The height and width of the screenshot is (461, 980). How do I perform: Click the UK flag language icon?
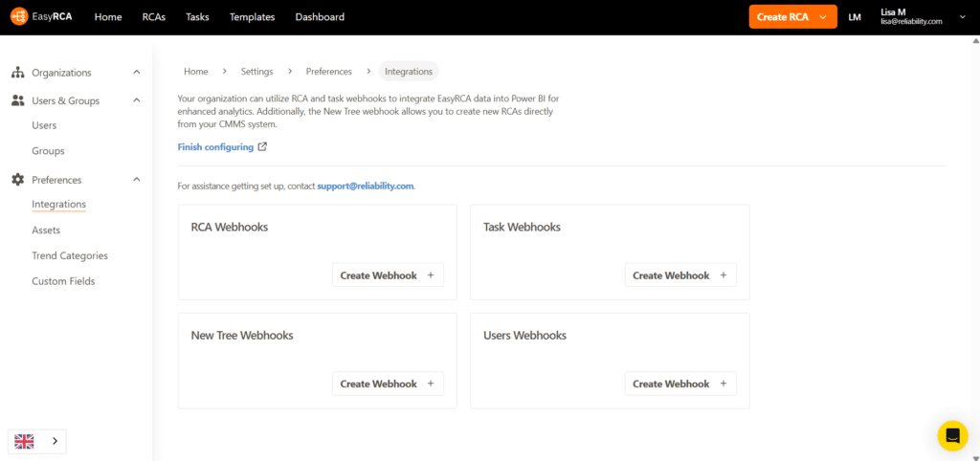click(x=25, y=441)
